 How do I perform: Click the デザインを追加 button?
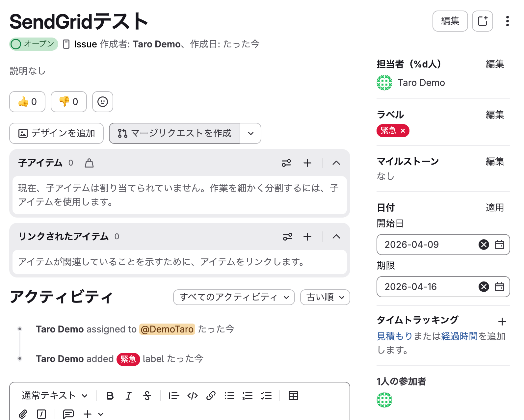(57, 133)
